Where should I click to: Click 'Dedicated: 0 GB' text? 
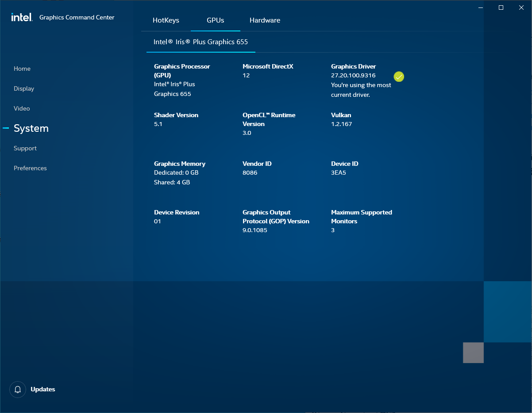176,173
